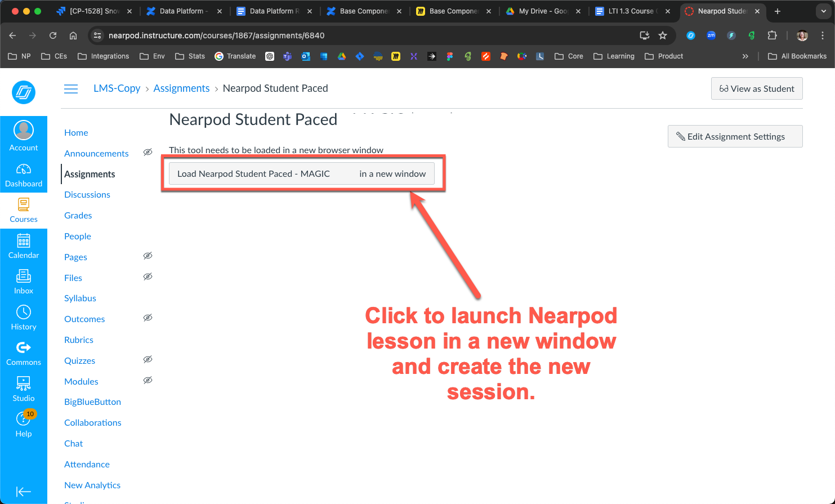Screen dimensions: 835x504
Task: Open the Core bookmarks folder
Action: tap(569, 56)
